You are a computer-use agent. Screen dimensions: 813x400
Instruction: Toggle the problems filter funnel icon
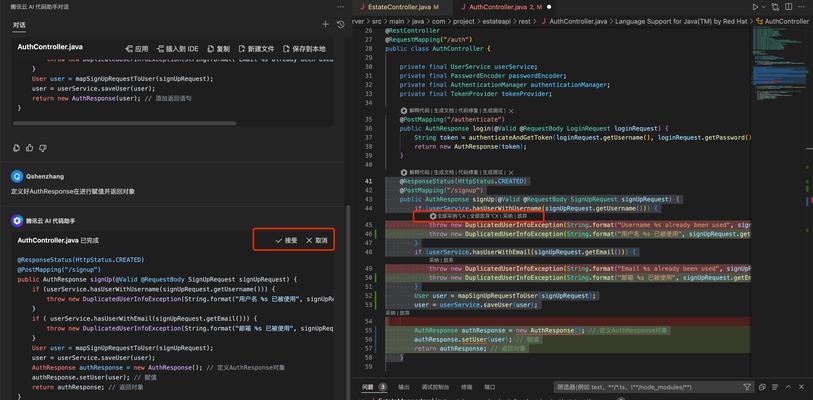747,387
